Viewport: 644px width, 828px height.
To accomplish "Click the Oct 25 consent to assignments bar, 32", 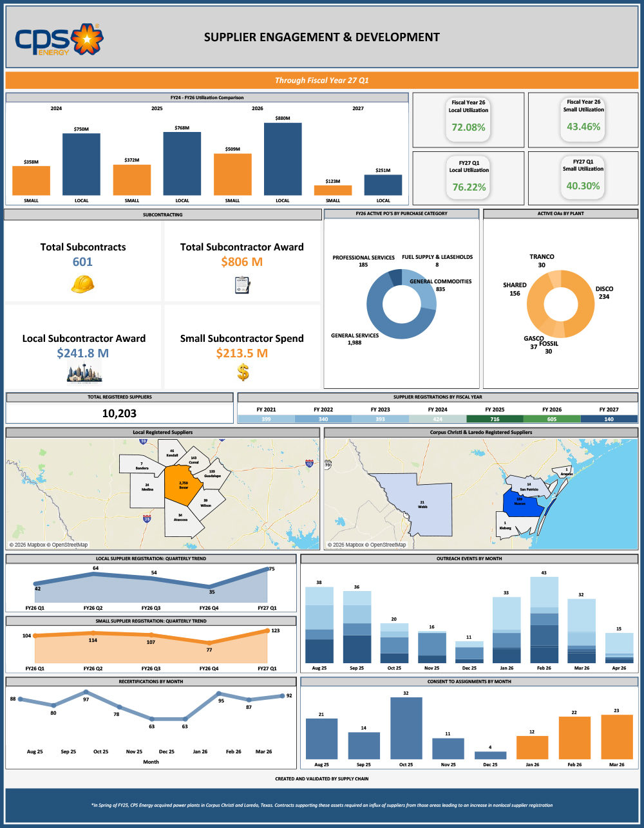I will (x=406, y=728).
